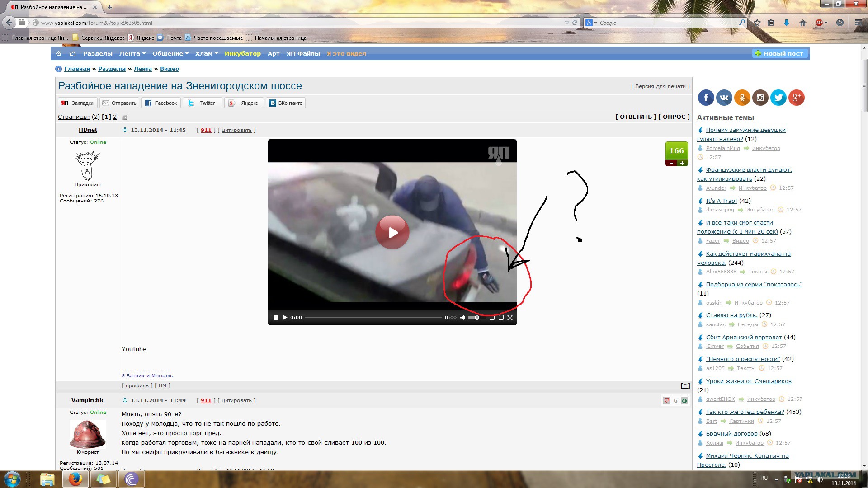Open Версия для печати print version
The width and height of the screenshot is (868, 488).
coord(660,86)
